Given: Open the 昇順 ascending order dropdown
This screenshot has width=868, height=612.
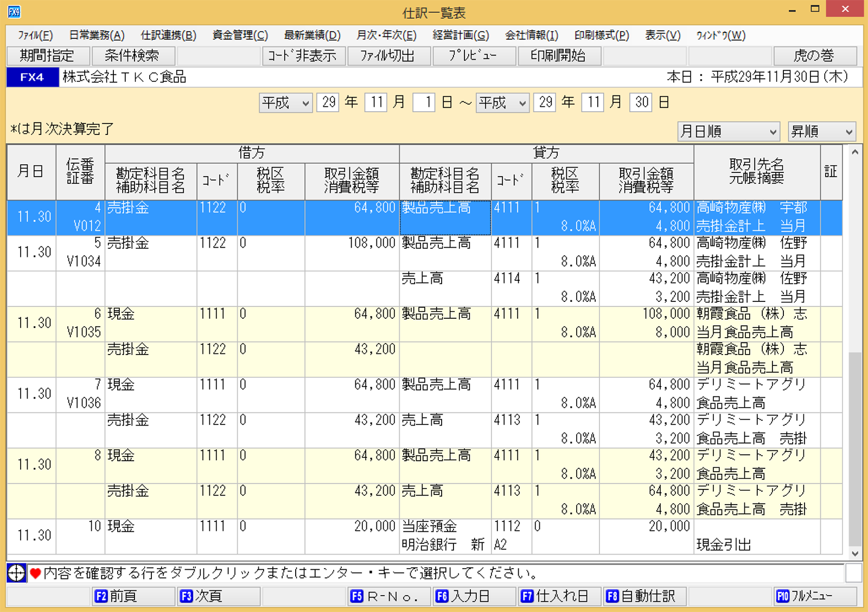Looking at the screenshot, I should (821, 131).
